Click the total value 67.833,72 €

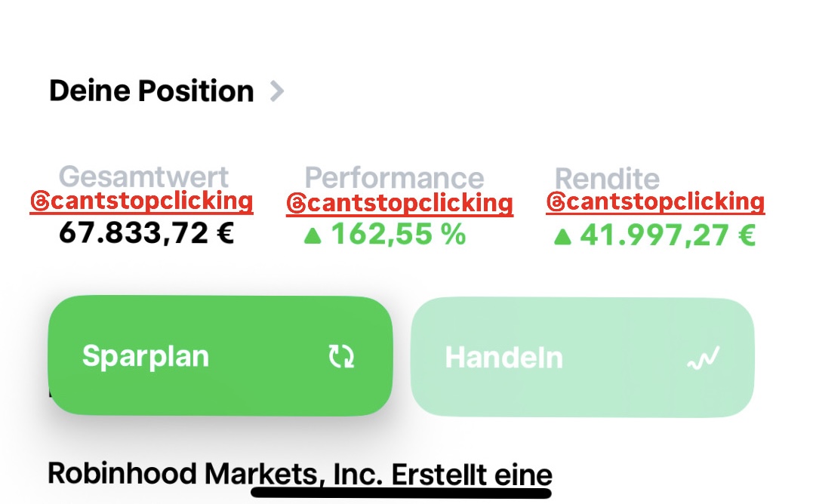[146, 232]
